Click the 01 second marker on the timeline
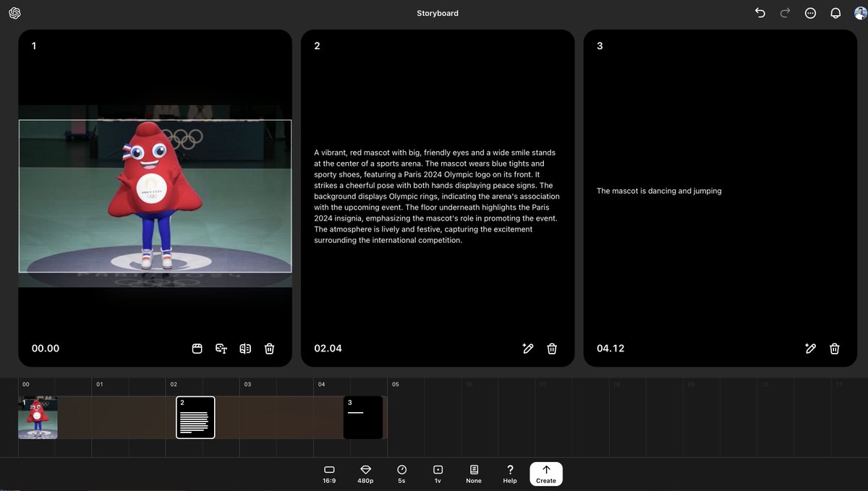 click(99, 384)
